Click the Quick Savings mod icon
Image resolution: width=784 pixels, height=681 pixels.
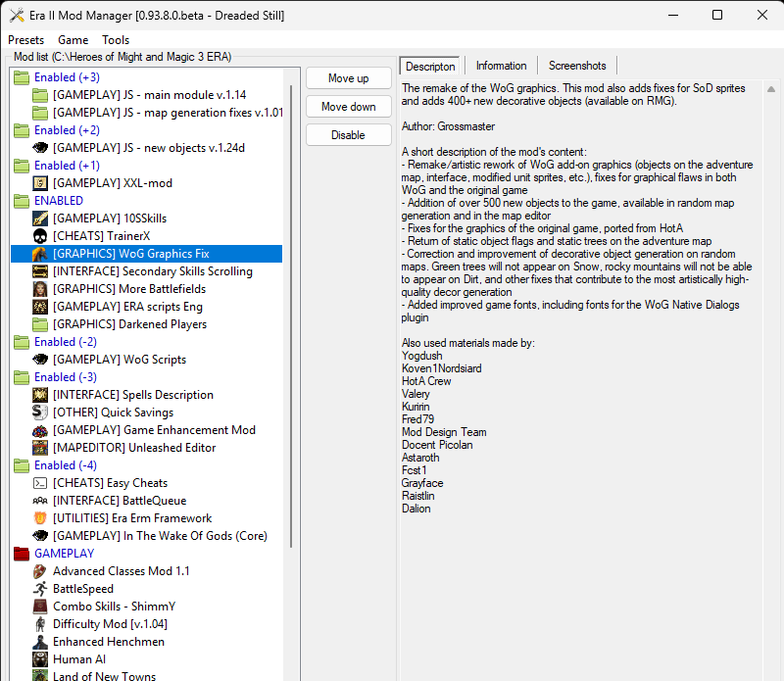(x=40, y=413)
